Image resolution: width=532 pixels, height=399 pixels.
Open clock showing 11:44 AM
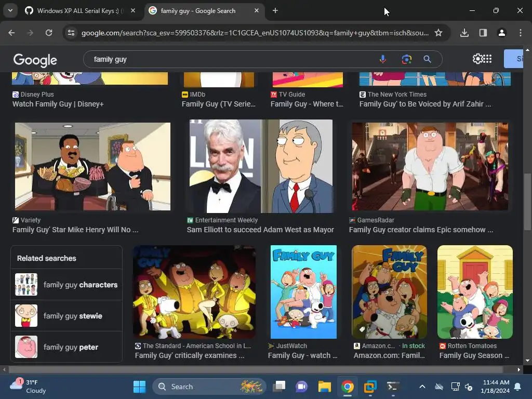(x=495, y=387)
